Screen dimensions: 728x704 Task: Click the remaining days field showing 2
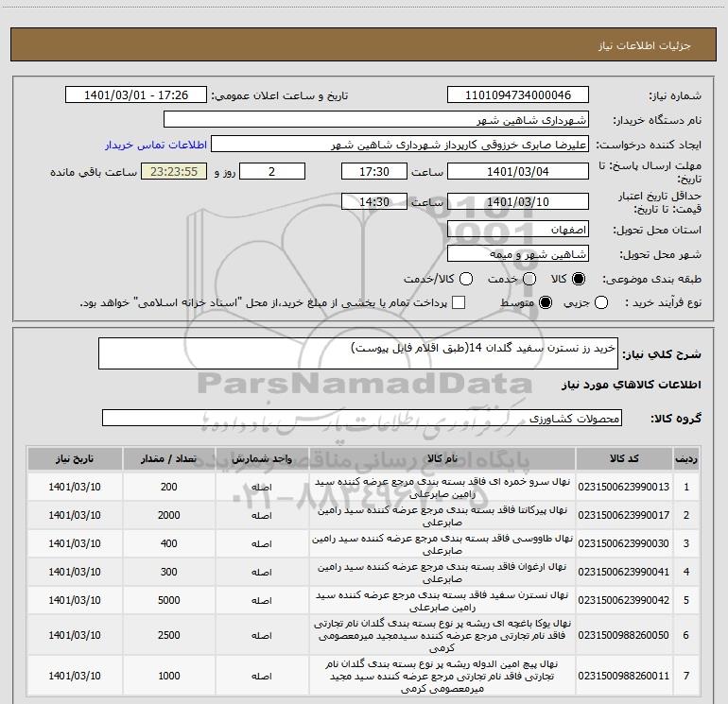[272, 171]
